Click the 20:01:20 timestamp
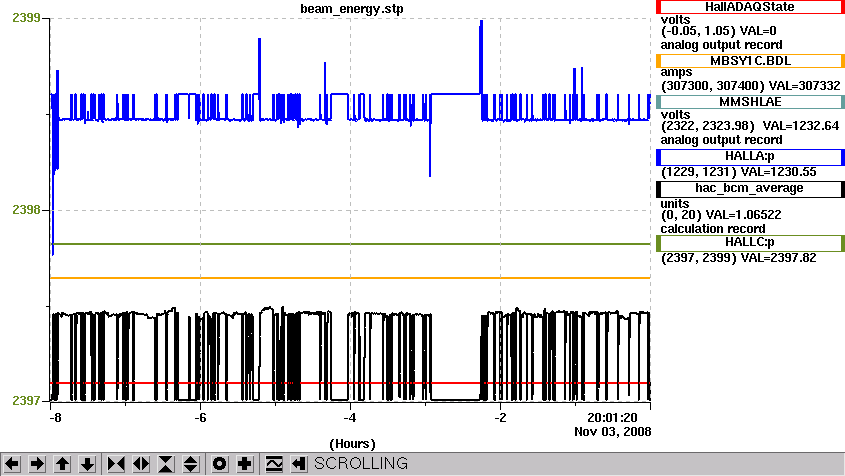This screenshot has height=476, width=845. (x=612, y=418)
